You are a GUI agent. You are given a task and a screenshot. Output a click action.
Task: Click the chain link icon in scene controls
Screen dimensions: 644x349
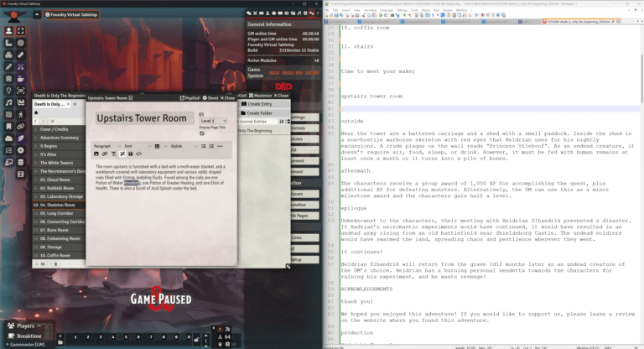[x=20, y=126]
